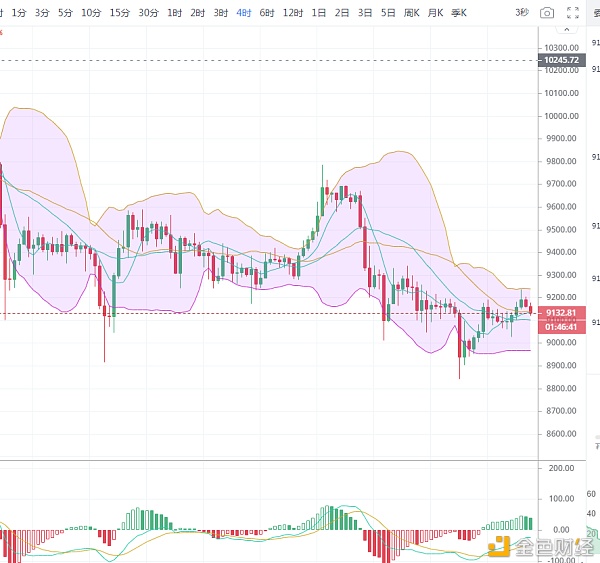Click the 10000.00 price axis label
The width and height of the screenshot is (600, 563).
(x=561, y=116)
